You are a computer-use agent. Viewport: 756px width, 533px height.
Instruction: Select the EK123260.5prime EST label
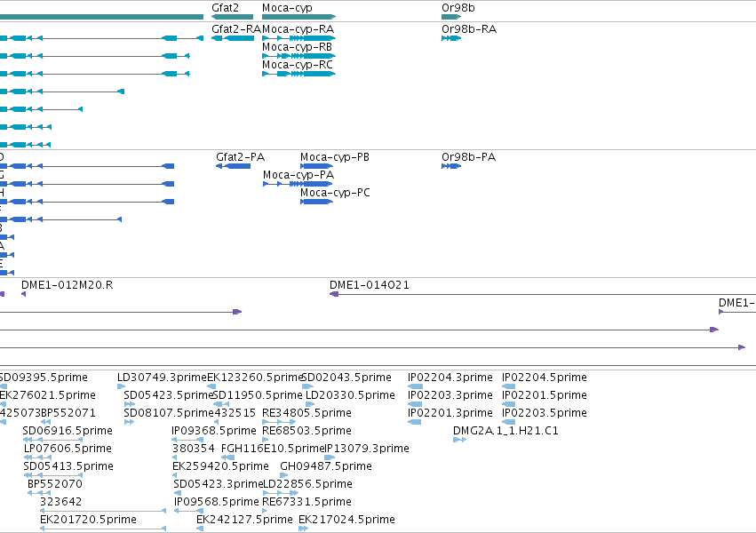pyautogui.click(x=255, y=378)
